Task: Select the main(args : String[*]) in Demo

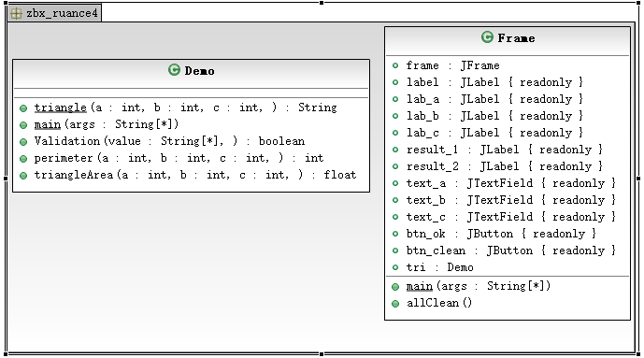Action: coord(107,124)
